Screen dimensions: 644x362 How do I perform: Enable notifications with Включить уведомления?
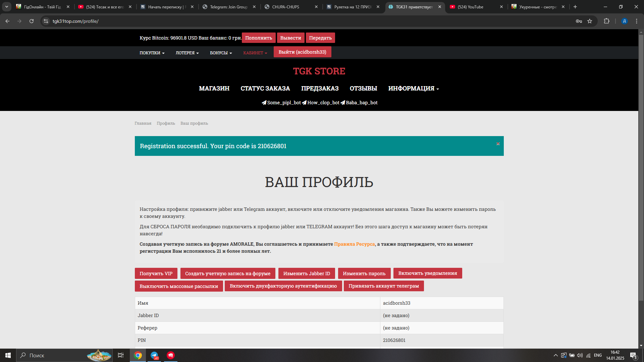point(428,273)
